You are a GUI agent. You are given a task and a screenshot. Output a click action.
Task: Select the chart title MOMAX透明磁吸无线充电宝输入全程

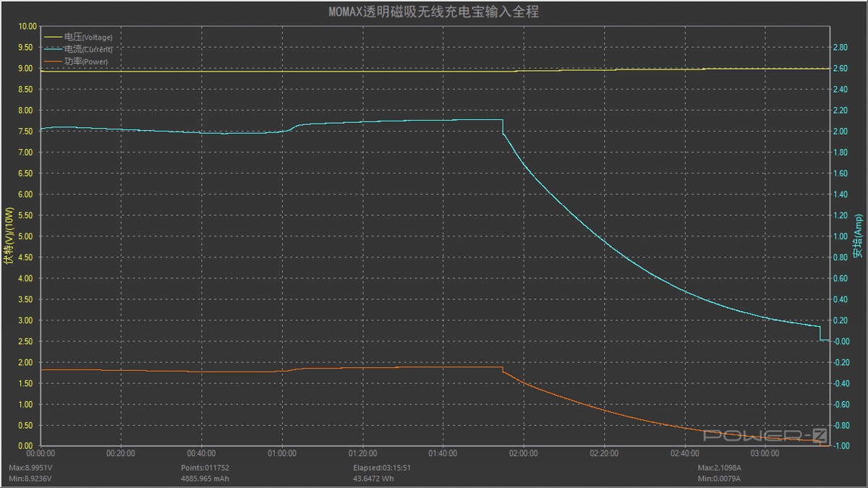[434, 12]
